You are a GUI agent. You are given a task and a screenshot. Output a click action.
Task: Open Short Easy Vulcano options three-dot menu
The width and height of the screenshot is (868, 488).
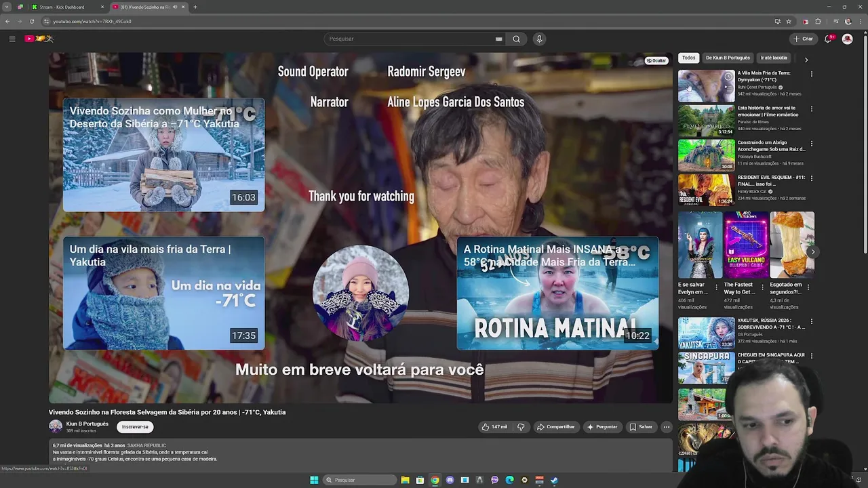762,287
